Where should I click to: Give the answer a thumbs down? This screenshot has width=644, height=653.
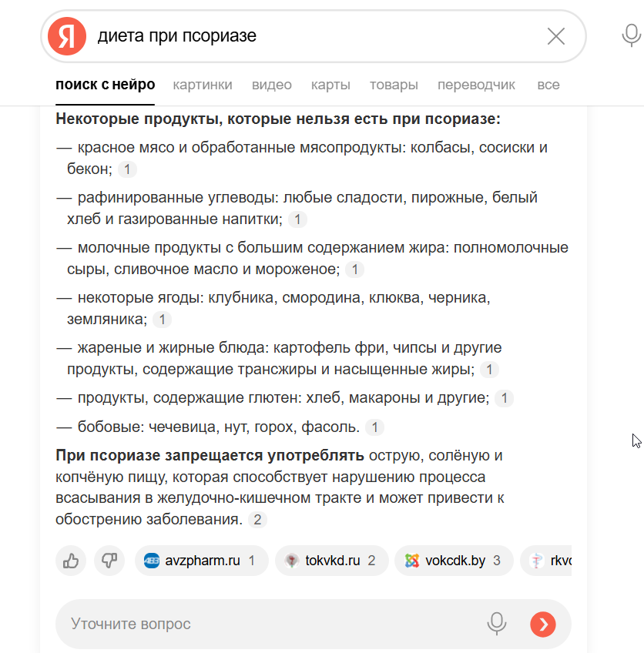click(109, 561)
